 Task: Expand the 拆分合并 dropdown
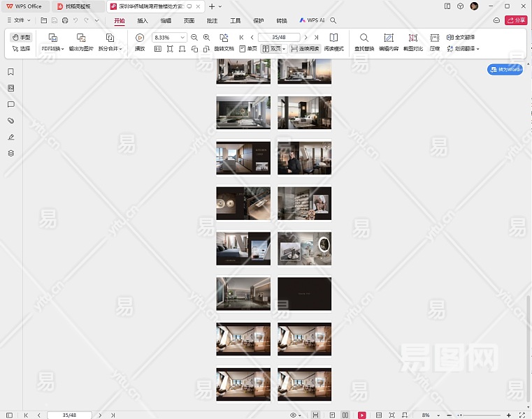(x=110, y=49)
